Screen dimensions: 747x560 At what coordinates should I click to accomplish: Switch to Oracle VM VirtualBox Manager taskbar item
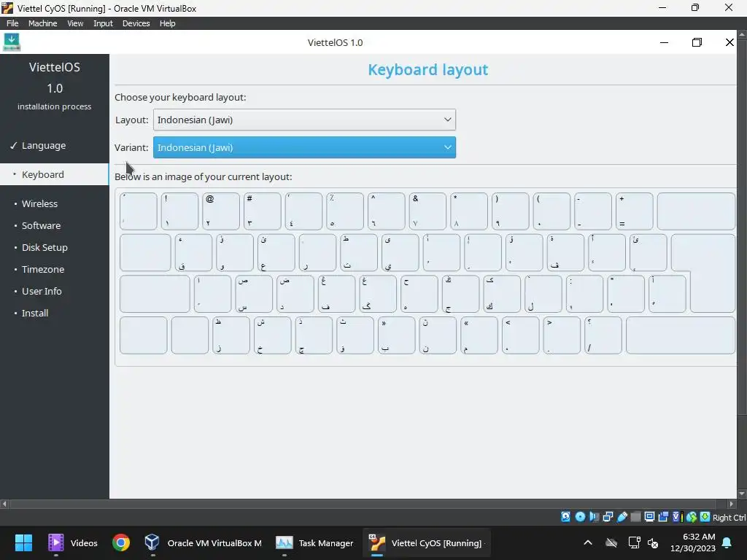204,542
